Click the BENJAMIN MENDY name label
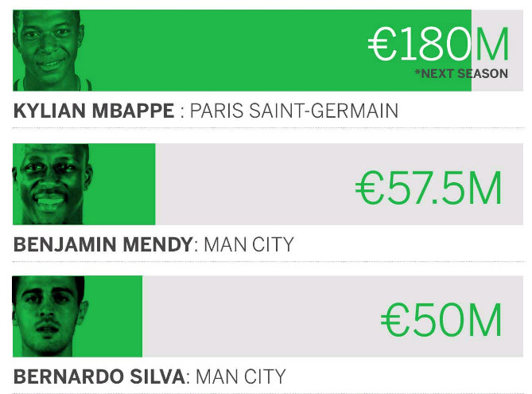This screenshot has width=532, height=394. click(x=103, y=244)
